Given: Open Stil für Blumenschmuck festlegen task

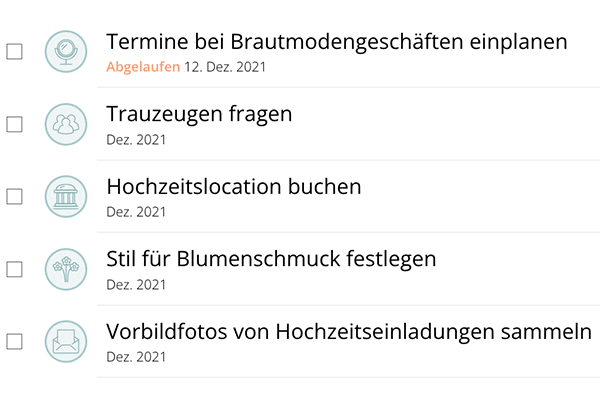Looking at the screenshot, I should tap(271, 259).
